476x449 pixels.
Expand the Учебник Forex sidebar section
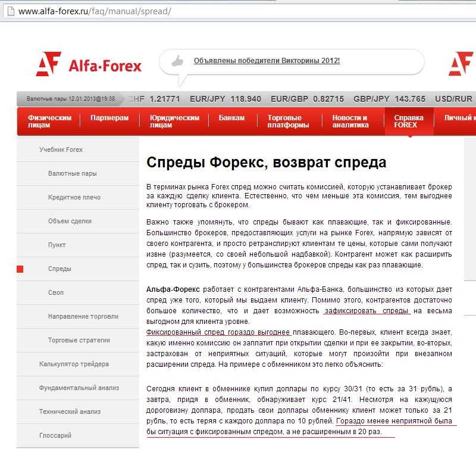[x=61, y=149]
